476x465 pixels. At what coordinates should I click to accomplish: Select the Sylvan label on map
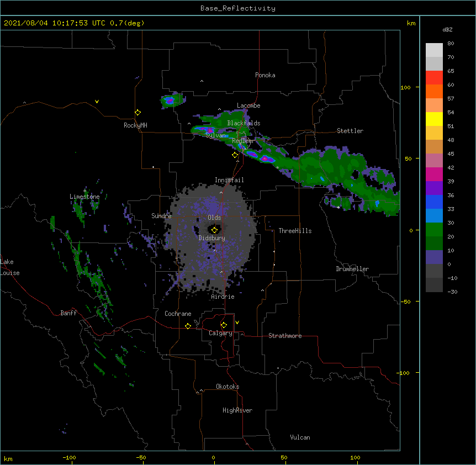coord(215,135)
